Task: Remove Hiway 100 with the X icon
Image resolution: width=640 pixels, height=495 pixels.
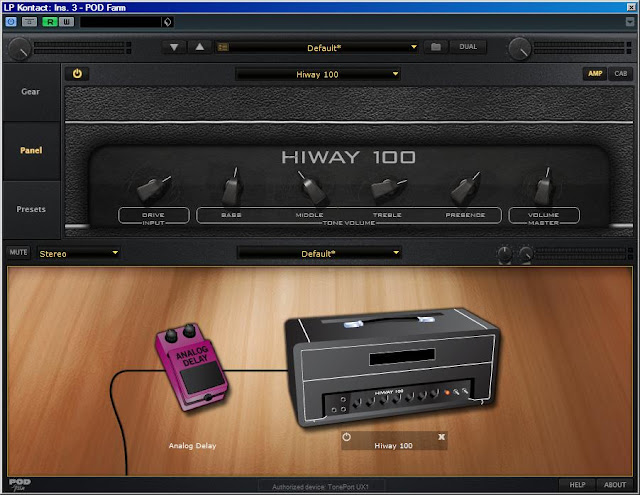Action: tap(441, 437)
